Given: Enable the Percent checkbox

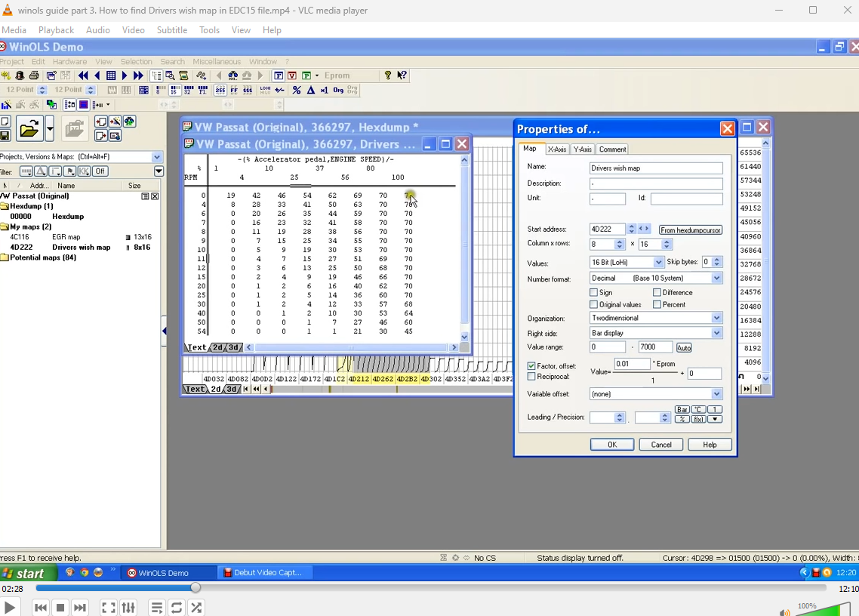Looking at the screenshot, I should [657, 305].
